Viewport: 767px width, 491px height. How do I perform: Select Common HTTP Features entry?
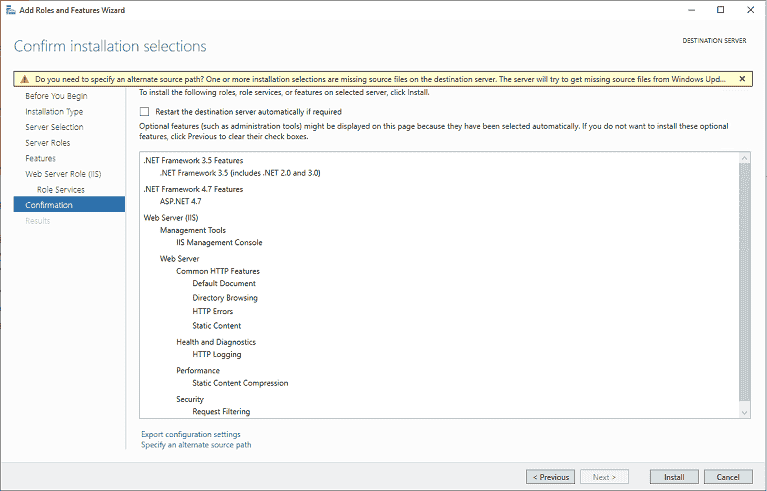point(218,271)
